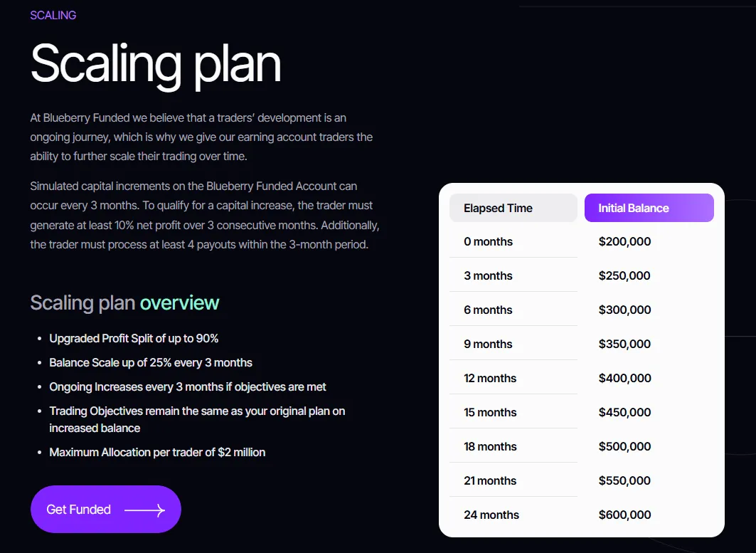Click the $600,000 balance value
The image size is (756, 553).
624,514
